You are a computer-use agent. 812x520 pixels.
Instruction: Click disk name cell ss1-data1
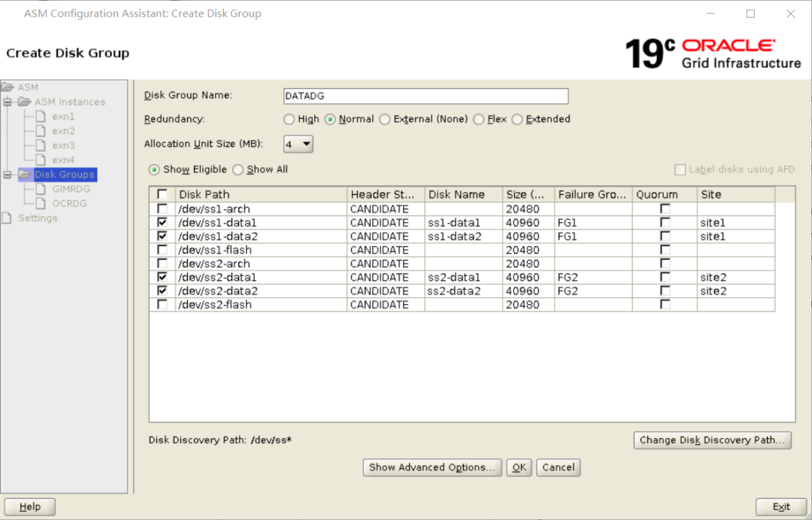coord(463,223)
